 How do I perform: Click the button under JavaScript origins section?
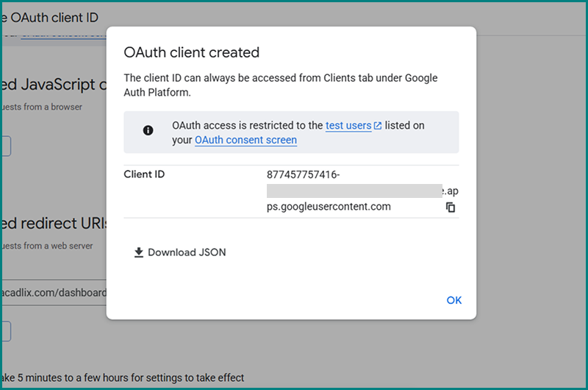point(5,146)
